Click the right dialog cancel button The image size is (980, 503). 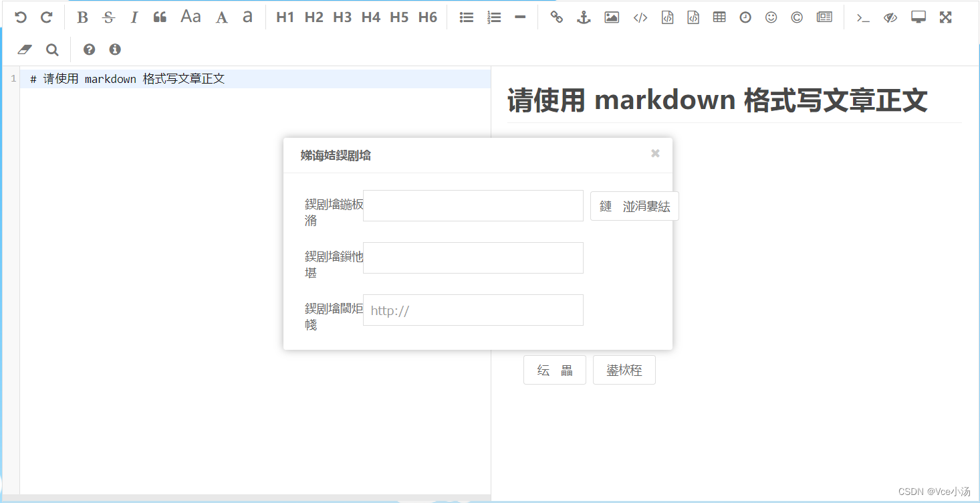tap(624, 370)
